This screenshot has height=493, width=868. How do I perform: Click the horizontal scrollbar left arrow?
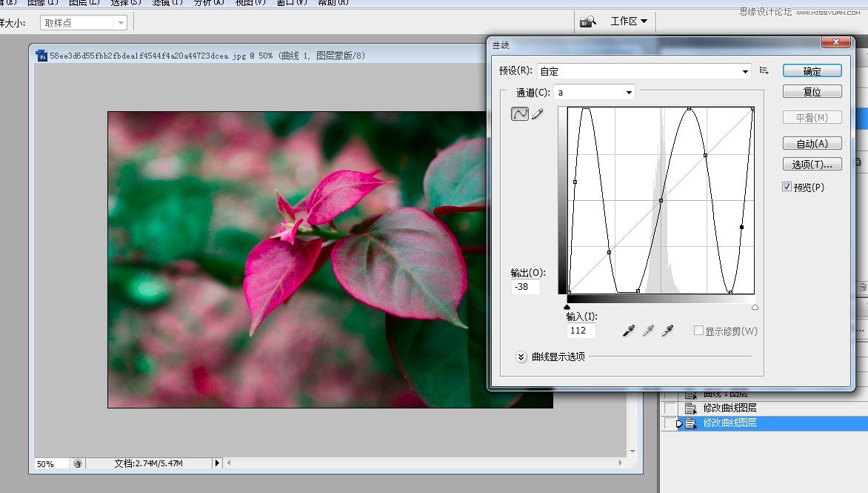click(x=229, y=463)
